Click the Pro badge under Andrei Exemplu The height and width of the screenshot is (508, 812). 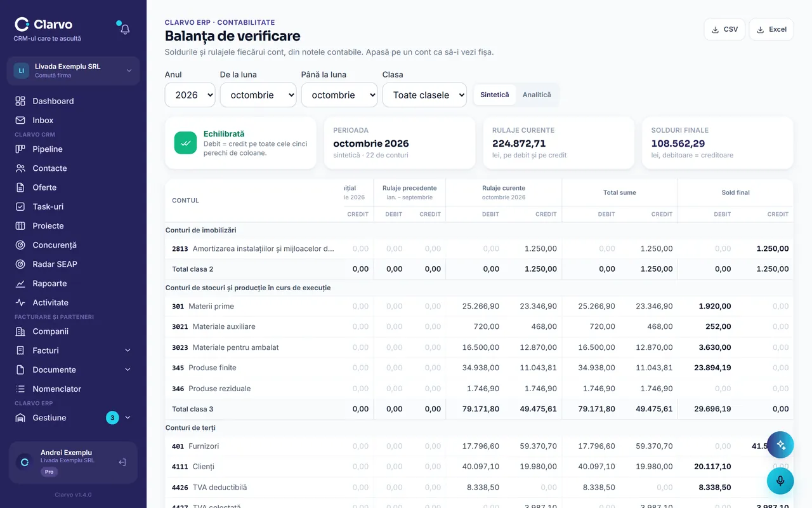[49, 472]
